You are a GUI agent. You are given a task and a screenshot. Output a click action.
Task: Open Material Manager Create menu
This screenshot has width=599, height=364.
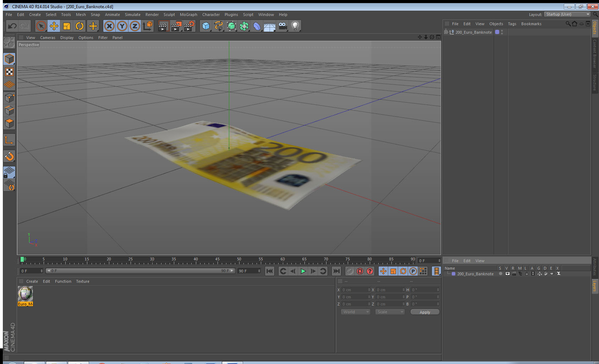pos(32,281)
